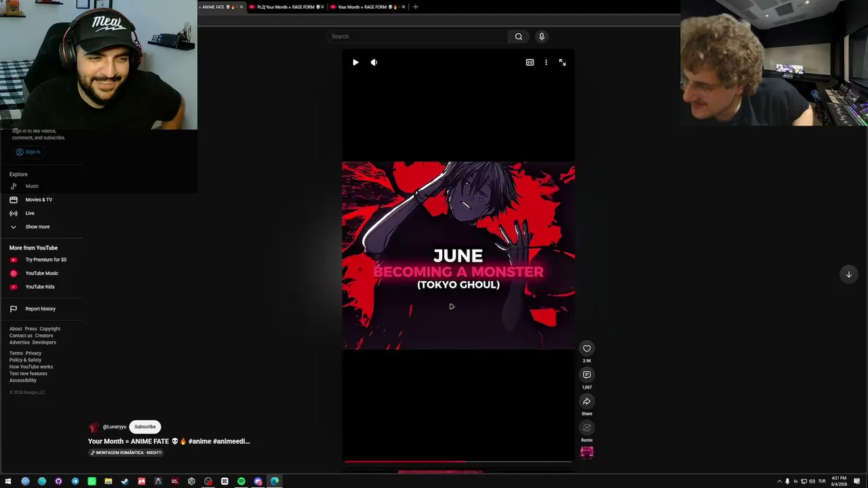
Task: Like the Short with heart icon
Action: [587, 348]
